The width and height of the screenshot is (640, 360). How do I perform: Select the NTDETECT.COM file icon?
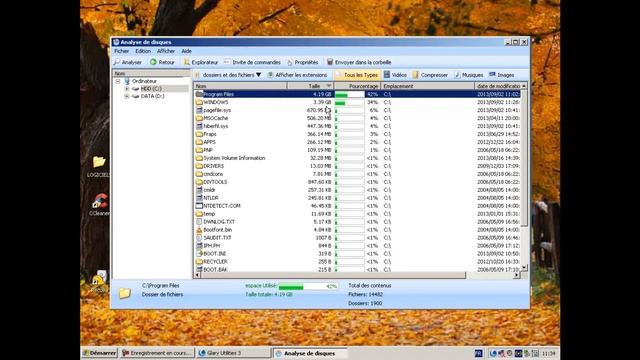[199, 206]
